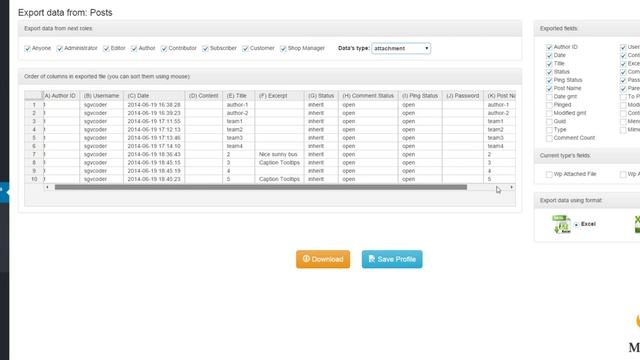Click the 'inherit' status in row 3
640x360 pixels.
[321, 121]
